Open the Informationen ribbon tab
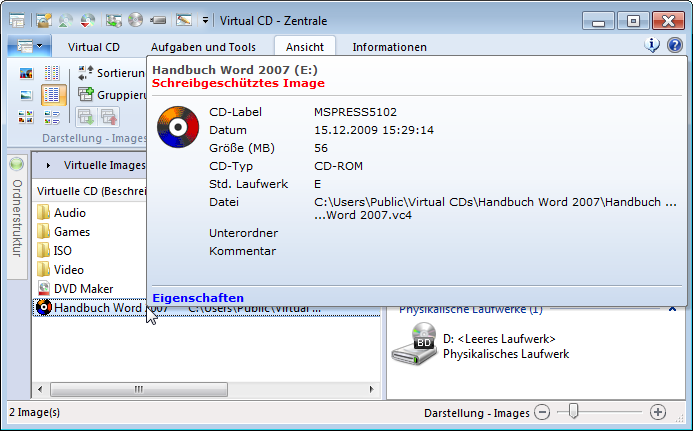 point(389,47)
